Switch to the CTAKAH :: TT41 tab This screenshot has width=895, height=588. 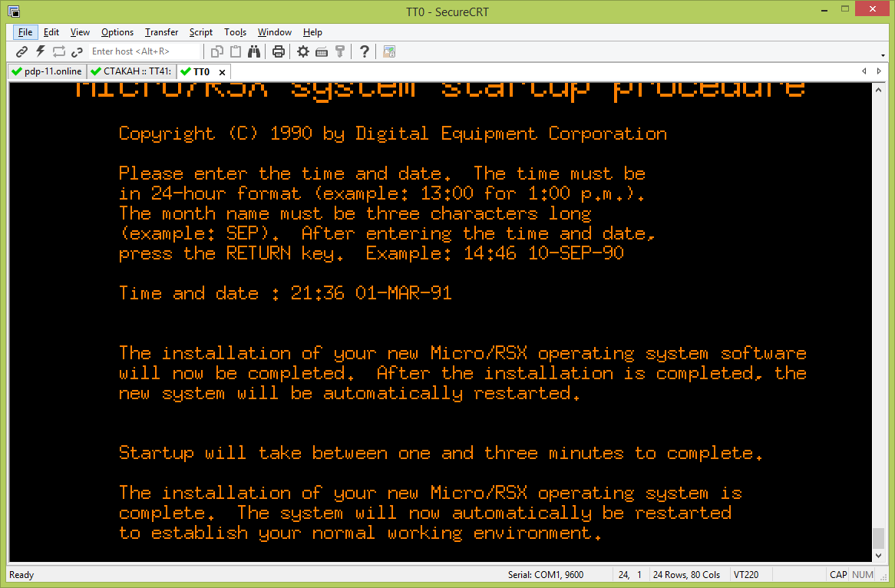[x=130, y=71]
